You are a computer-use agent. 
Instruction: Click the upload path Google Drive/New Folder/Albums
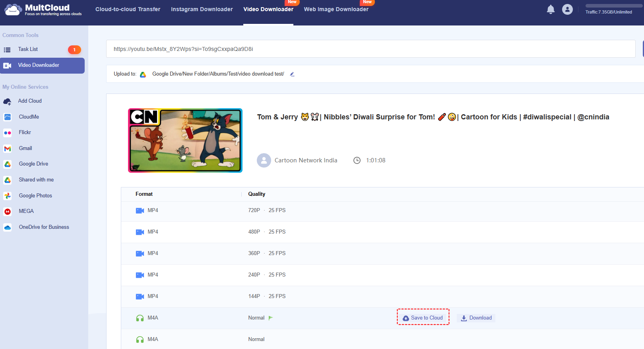(218, 74)
